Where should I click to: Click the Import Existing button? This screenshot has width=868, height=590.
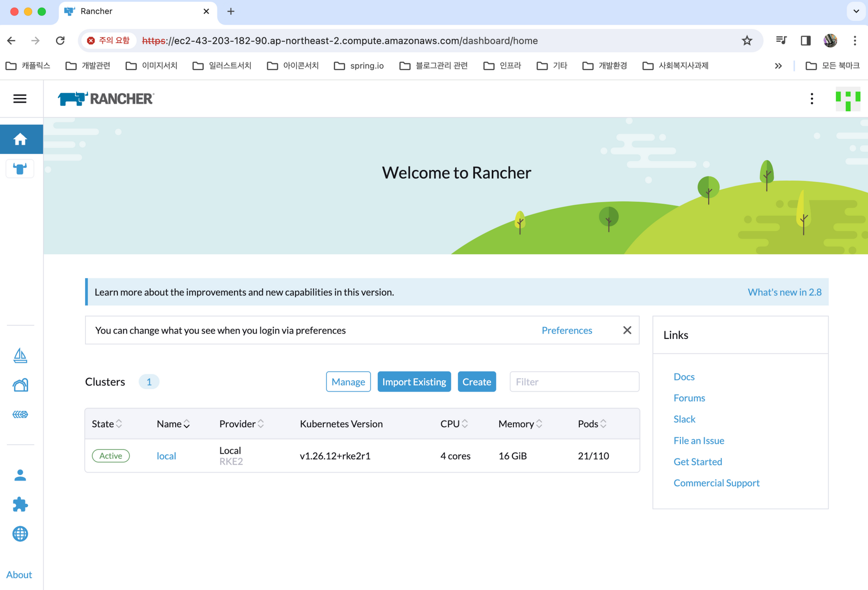(414, 382)
